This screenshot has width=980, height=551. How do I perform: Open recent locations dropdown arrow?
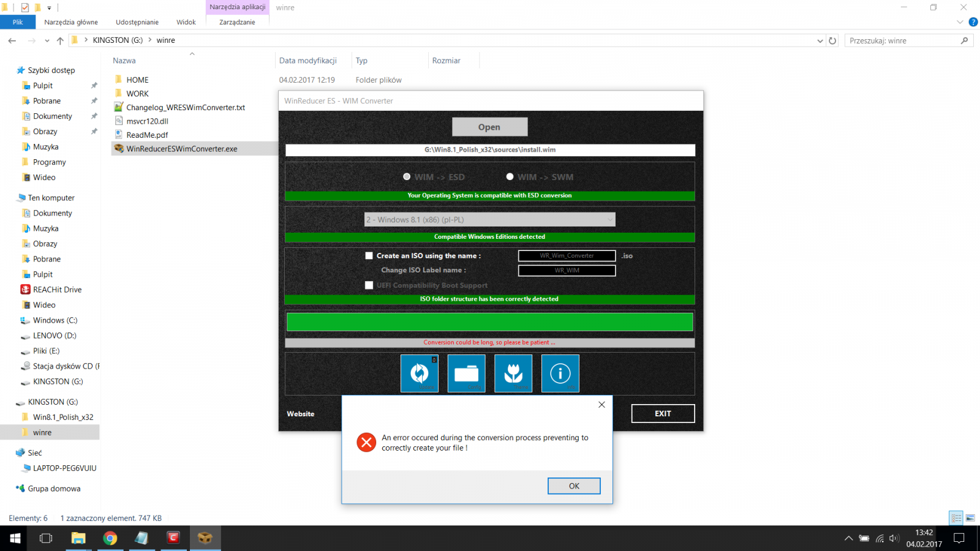click(47, 40)
